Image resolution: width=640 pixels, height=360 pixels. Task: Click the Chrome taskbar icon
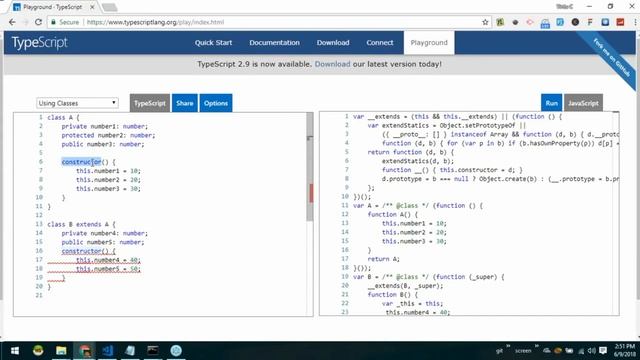tap(85, 351)
